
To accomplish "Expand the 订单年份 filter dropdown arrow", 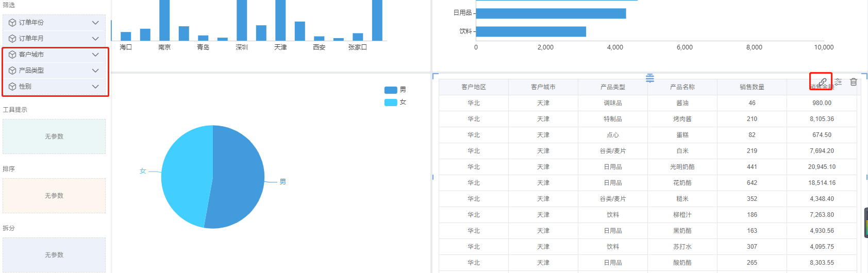I will pyautogui.click(x=95, y=23).
